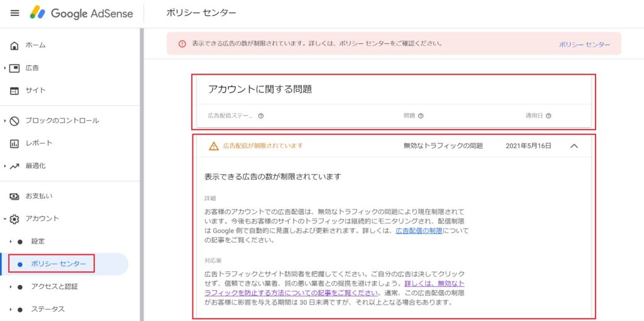Click the 2021年5月16日 date cell
The width and height of the screenshot is (644, 321).
pos(528,146)
